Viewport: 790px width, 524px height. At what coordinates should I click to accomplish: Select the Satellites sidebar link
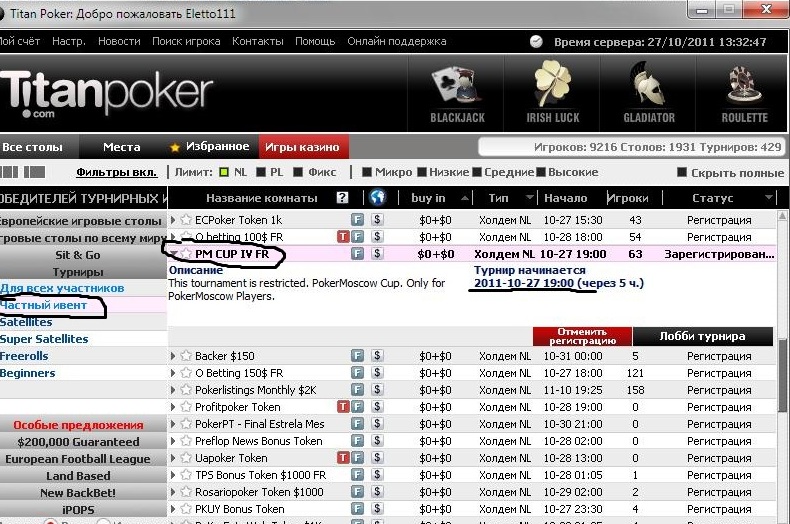[x=26, y=322]
